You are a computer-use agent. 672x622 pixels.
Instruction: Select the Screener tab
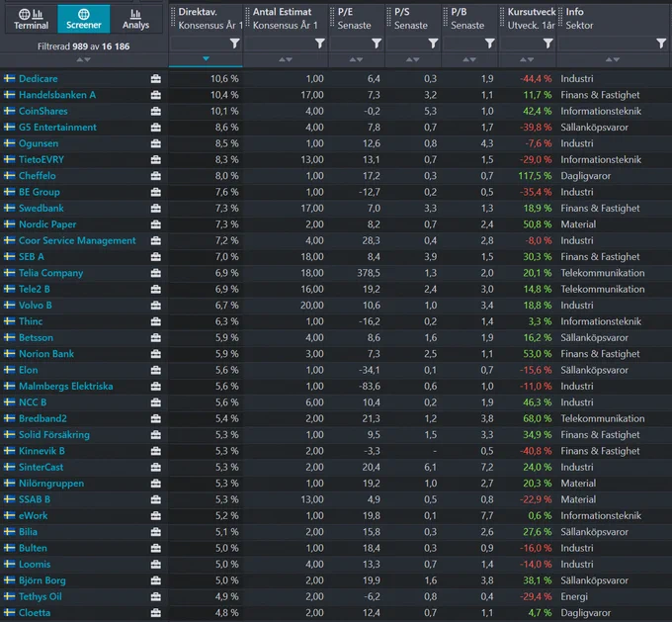[x=84, y=19]
